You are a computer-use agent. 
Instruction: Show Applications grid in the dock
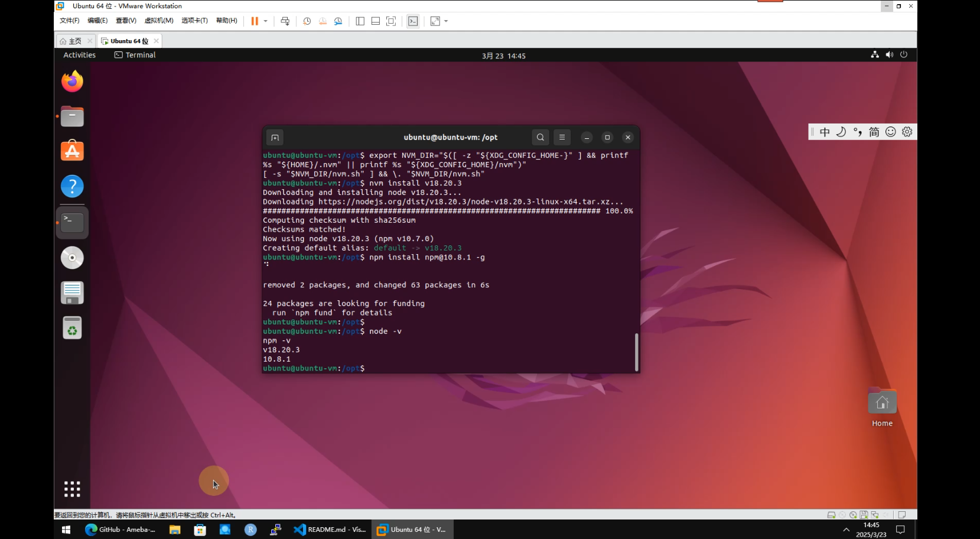[72, 489]
